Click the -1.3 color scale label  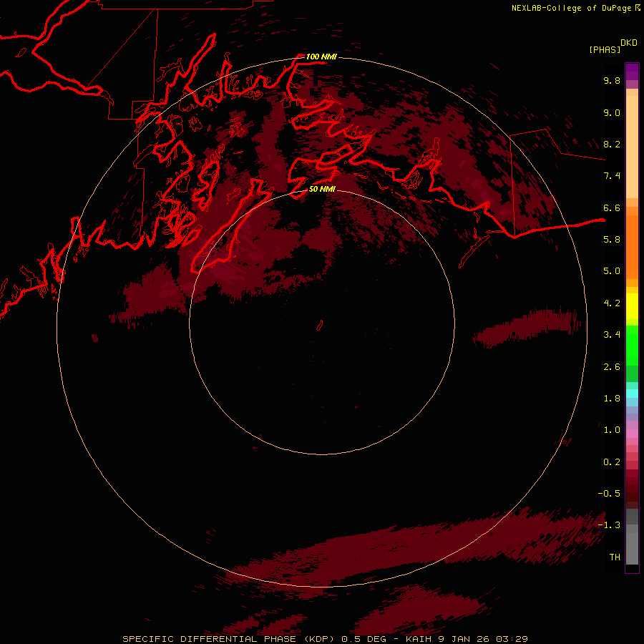point(609,525)
